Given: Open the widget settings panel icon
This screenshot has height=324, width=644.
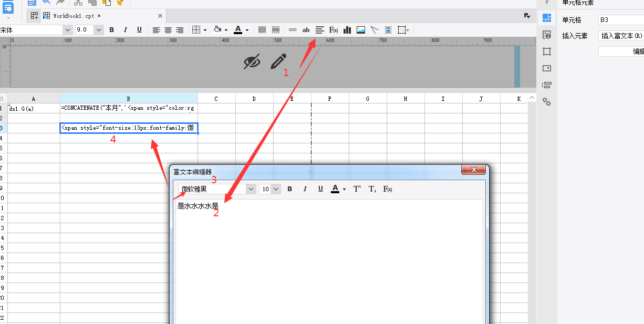Looking at the screenshot, I should tap(547, 68).
